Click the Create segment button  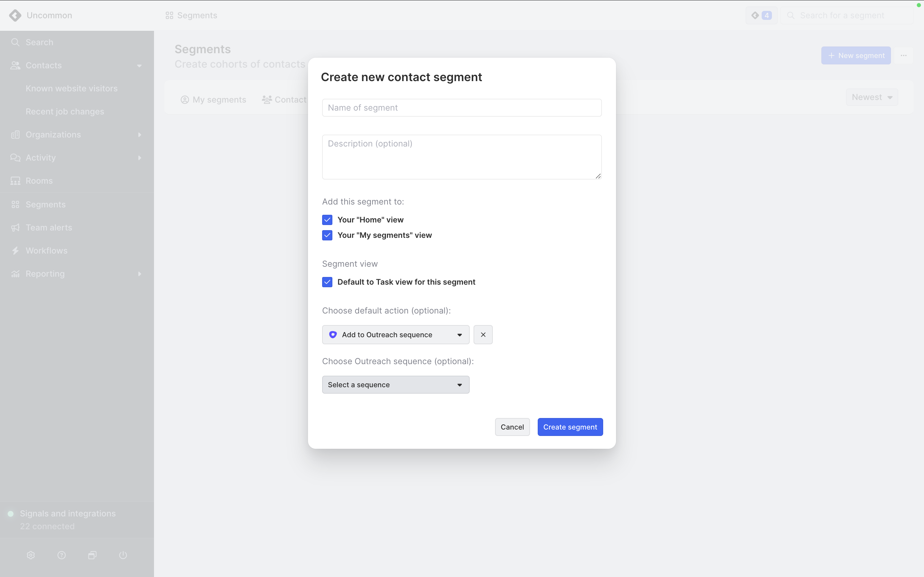(x=570, y=427)
